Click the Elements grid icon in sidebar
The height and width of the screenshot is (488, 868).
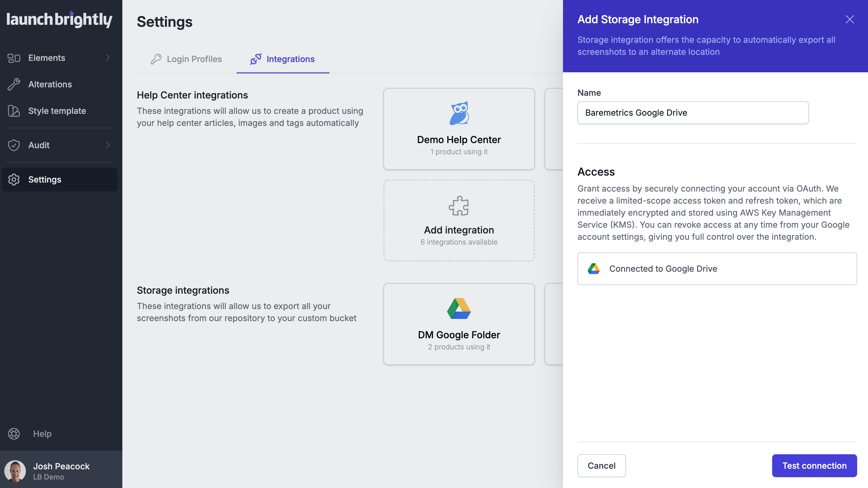click(14, 58)
